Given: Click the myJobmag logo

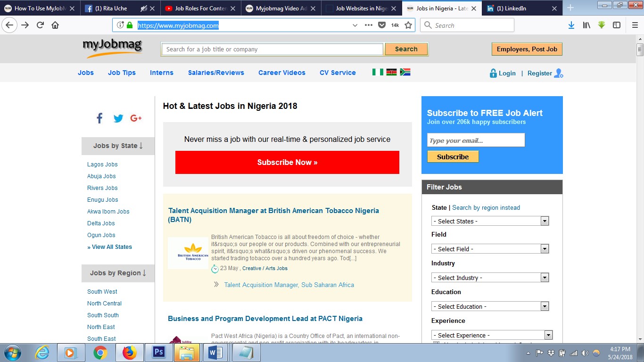Looking at the screenshot, I should pyautogui.click(x=112, y=48).
